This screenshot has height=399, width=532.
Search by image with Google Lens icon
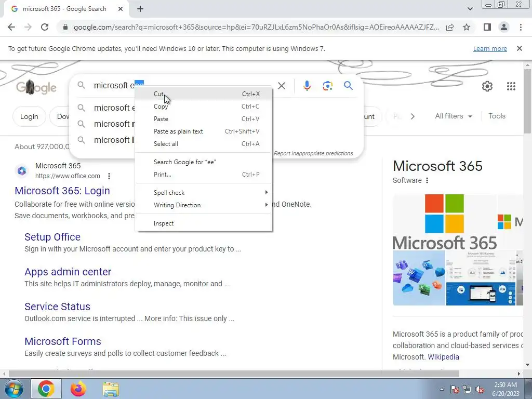pos(327,86)
